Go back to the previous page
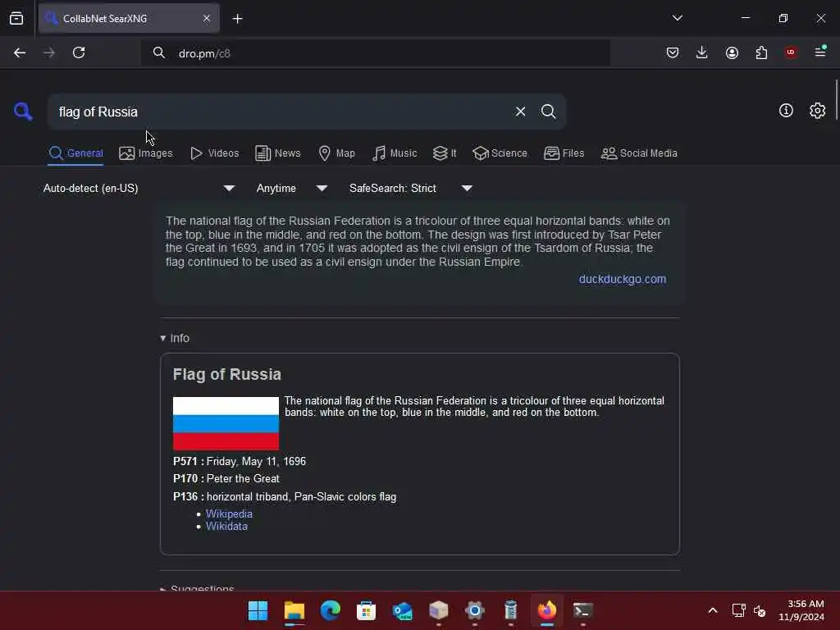 (20, 52)
